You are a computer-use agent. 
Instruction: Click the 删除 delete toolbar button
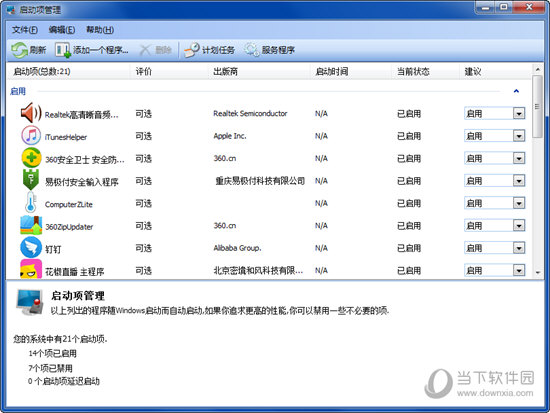coord(155,50)
